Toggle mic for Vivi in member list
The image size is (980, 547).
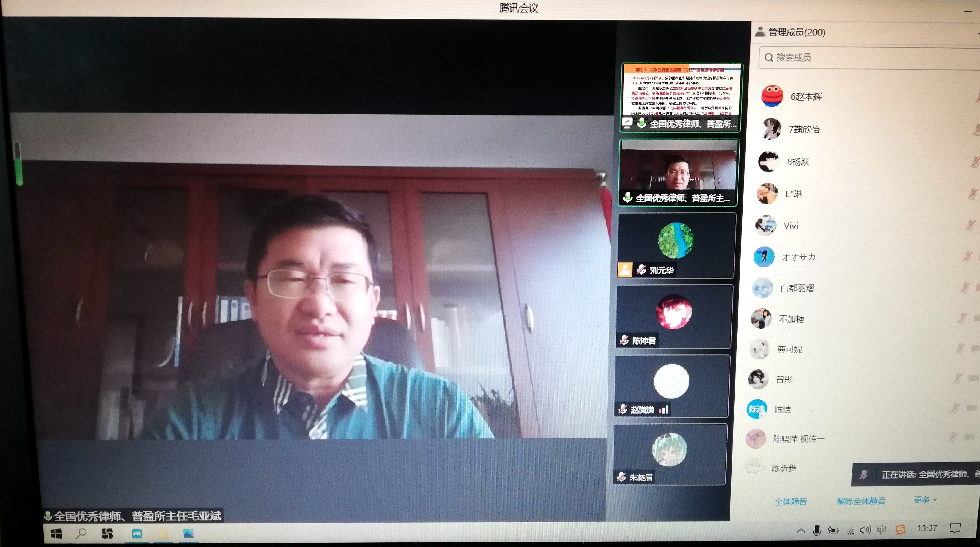(970, 225)
